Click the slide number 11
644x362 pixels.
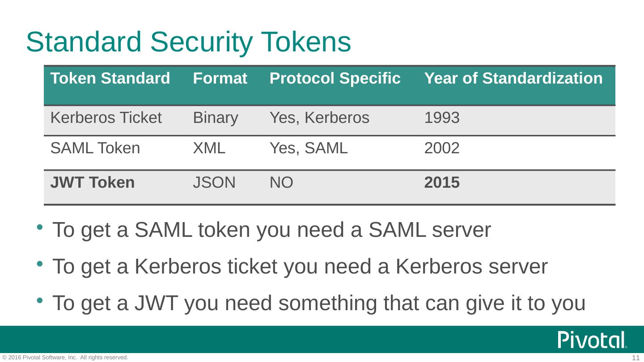[x=636, y=358]
